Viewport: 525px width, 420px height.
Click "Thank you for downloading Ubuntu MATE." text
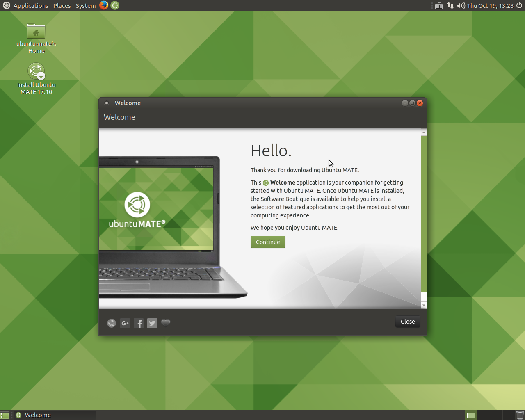coord(305,170)
